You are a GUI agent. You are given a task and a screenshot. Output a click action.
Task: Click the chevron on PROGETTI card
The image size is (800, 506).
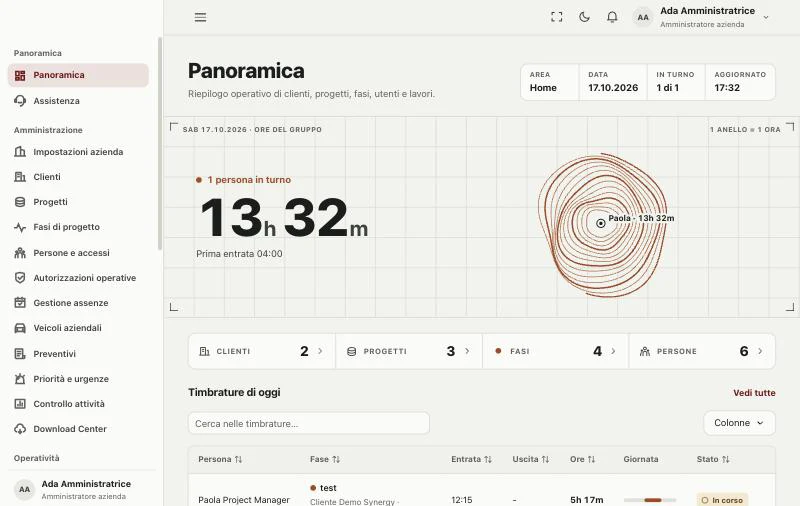(x=467, y=351)
